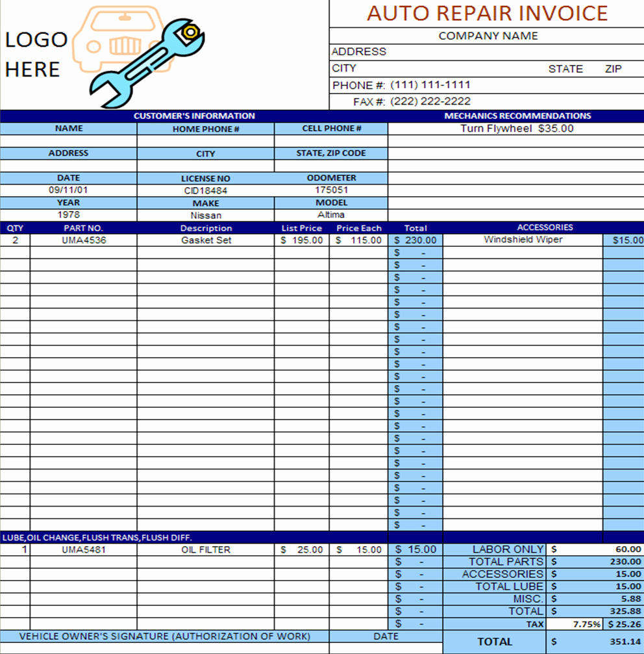Click the QTY value 2 cell
Screen dimensions: 644x654
(x=15, y=240)
